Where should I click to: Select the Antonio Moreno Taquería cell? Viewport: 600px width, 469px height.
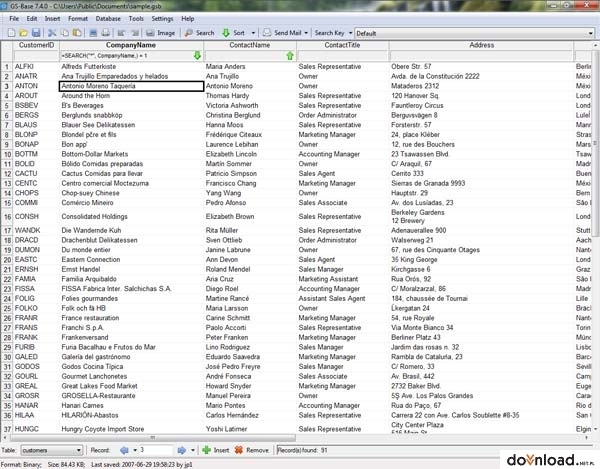pos(131,86)
